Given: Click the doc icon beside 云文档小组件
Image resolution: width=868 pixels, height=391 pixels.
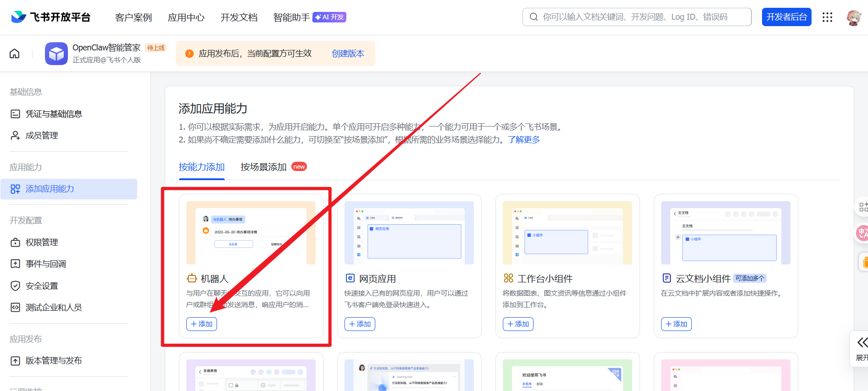Looking at the screenshot, I should tap(667, 278).
